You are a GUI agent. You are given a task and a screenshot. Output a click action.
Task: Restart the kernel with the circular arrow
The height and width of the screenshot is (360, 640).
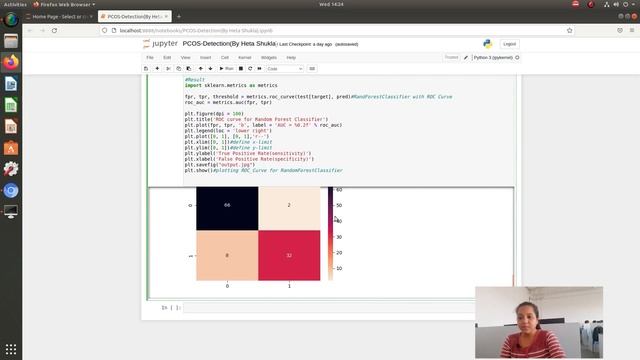250,69
